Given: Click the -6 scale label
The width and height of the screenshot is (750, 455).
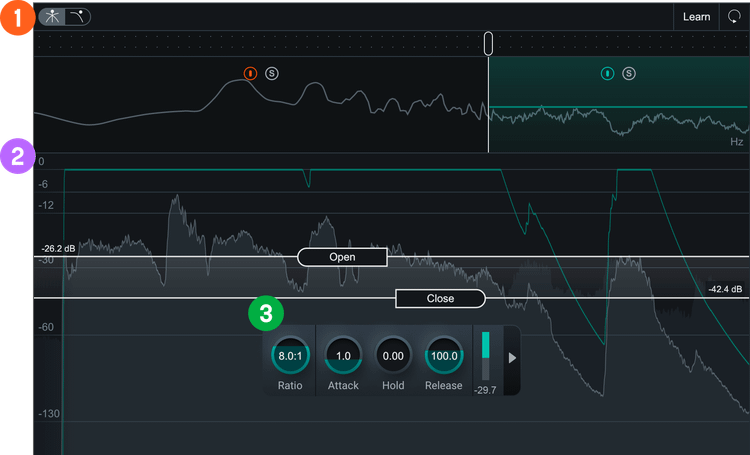Looking at the screenshot, I should coord(43,184).
